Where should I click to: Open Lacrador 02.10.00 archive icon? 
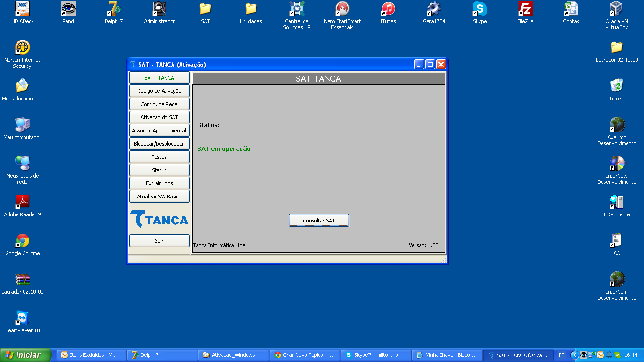[23, 283]
